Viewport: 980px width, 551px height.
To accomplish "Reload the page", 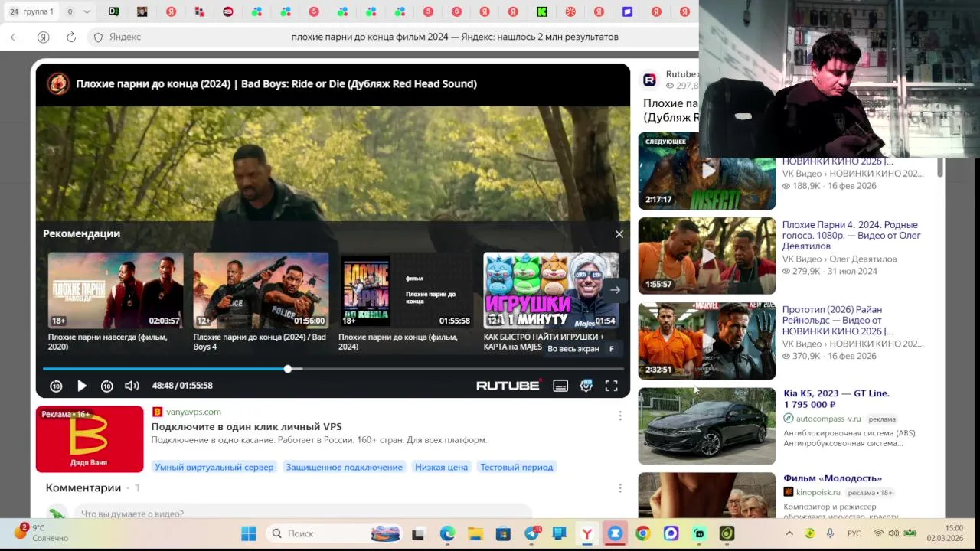I will click(x=71, y=37).
